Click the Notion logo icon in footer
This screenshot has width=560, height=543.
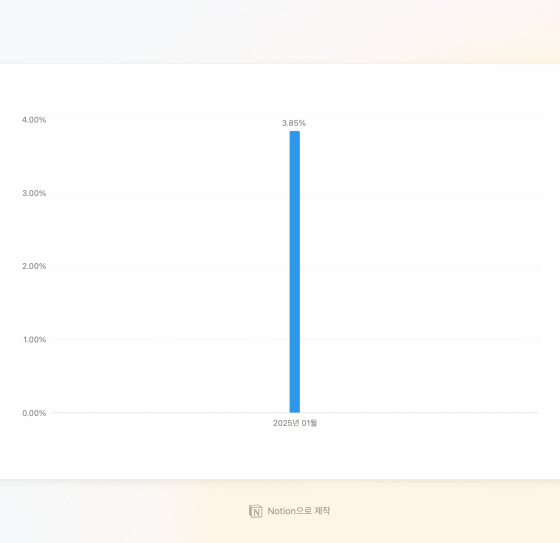click(255, 511)
